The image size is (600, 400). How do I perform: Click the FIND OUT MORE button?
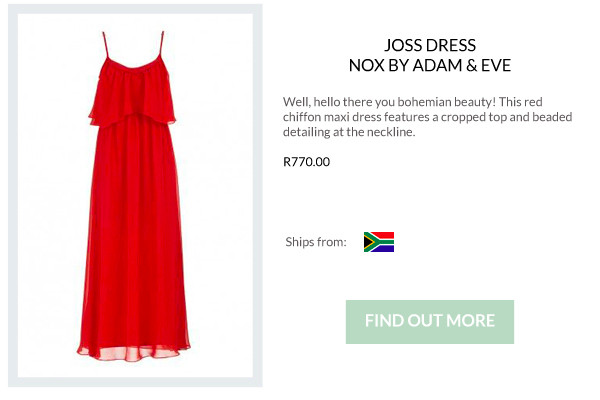coord(430,322)
